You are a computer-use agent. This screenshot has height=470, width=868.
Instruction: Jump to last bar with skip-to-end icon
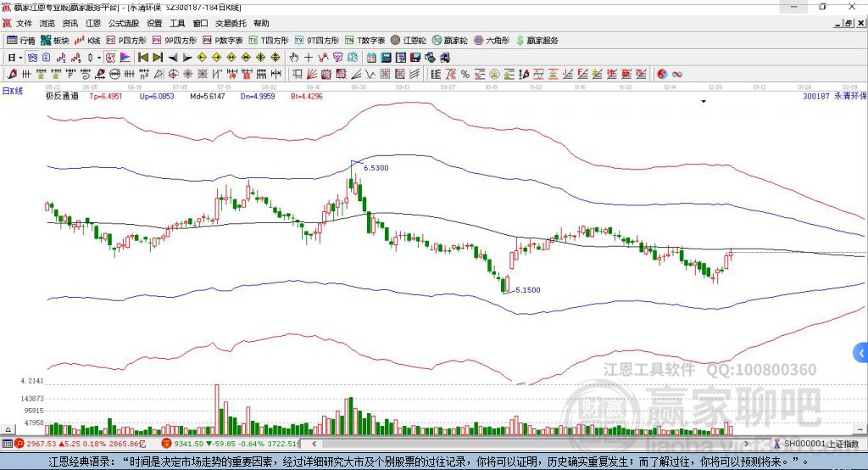click(158, 58)
